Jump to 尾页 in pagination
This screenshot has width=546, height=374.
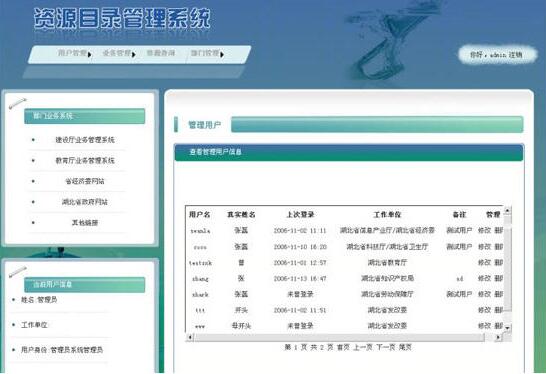point(405,347)
